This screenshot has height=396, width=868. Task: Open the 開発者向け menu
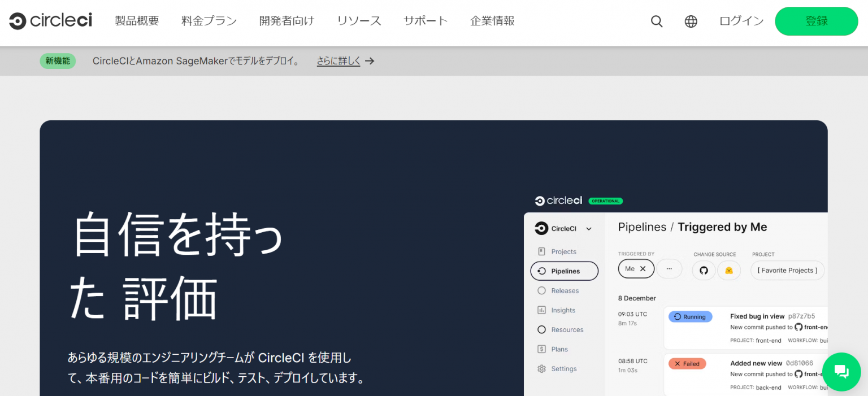tap(287, 20)
